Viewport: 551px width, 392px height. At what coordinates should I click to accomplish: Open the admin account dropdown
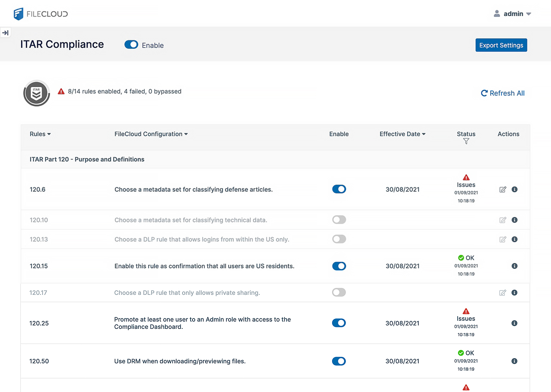[512, 14]
